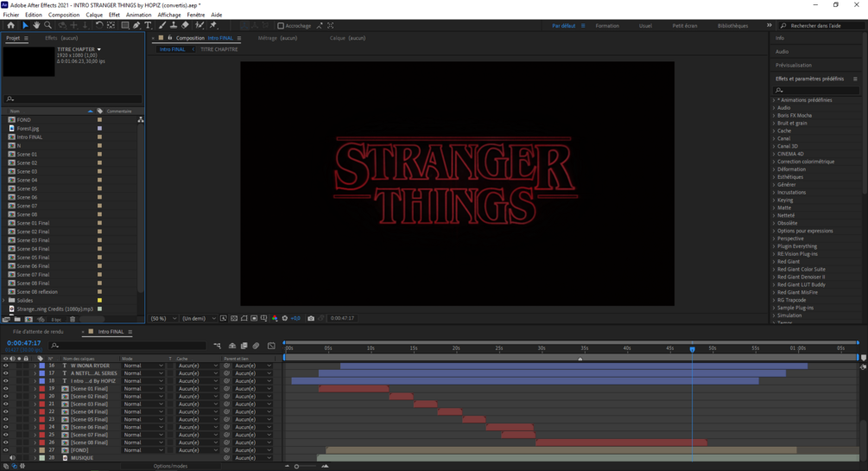
Task: Hide the [Scene 08 Final] layer
Action: (6, 442)
